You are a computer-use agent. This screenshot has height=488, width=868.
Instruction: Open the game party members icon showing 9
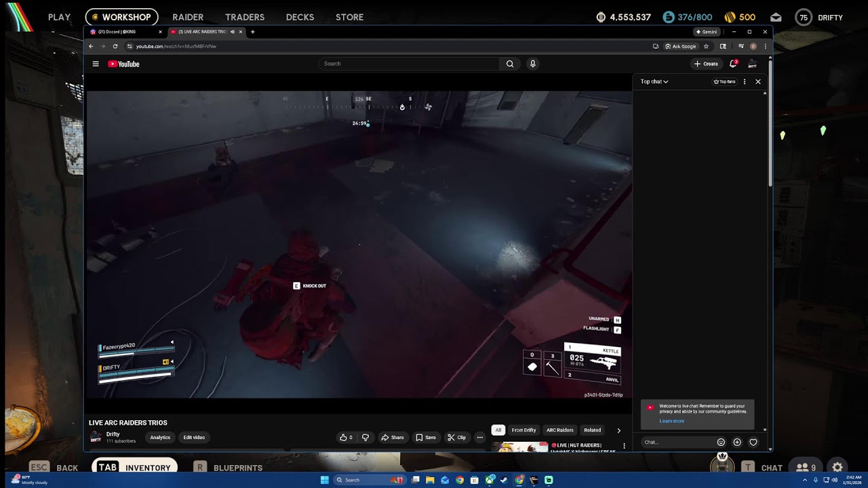click(x=806, y=468)
